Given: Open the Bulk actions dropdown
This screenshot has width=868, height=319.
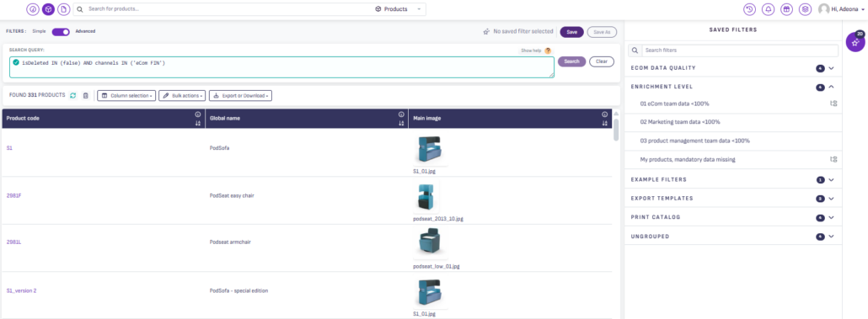Looking at the screenshot, I should coord(182,96).
